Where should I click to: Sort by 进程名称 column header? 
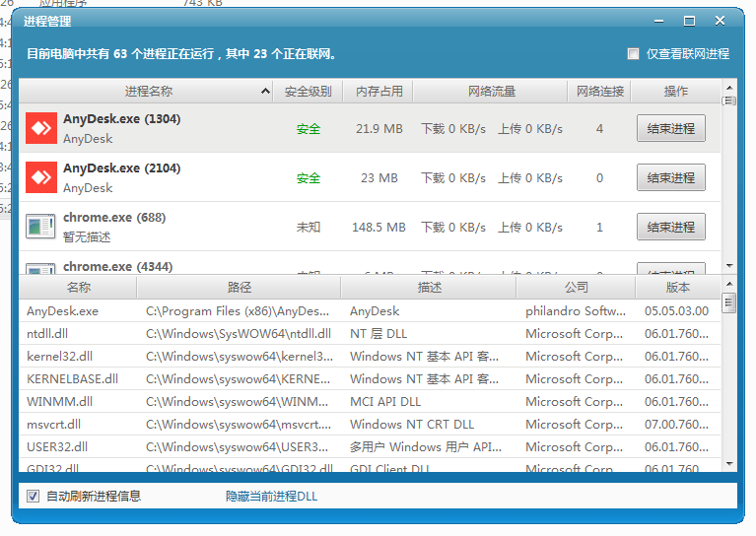click(x=146, y=91)
